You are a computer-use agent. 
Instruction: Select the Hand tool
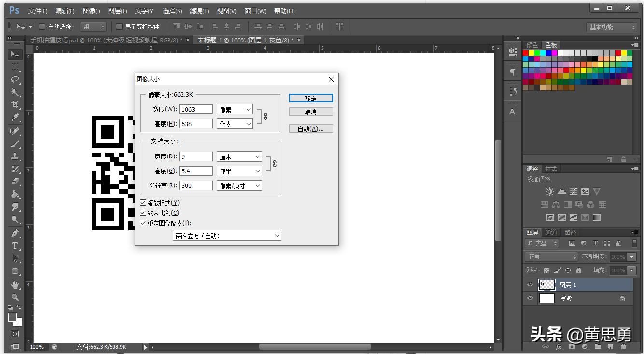15,284
